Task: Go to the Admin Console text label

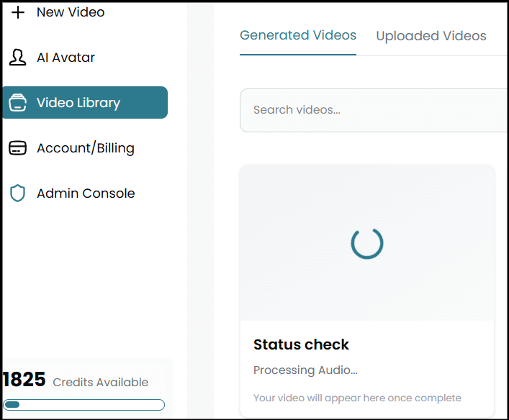Action: pyautogui.click(x=86, y=193)
